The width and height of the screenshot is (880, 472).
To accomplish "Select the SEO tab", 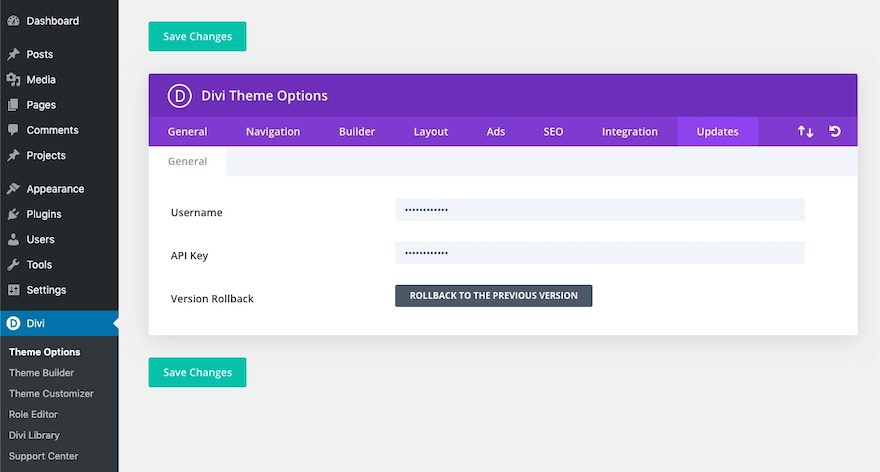I will click(x=553, y=132).
